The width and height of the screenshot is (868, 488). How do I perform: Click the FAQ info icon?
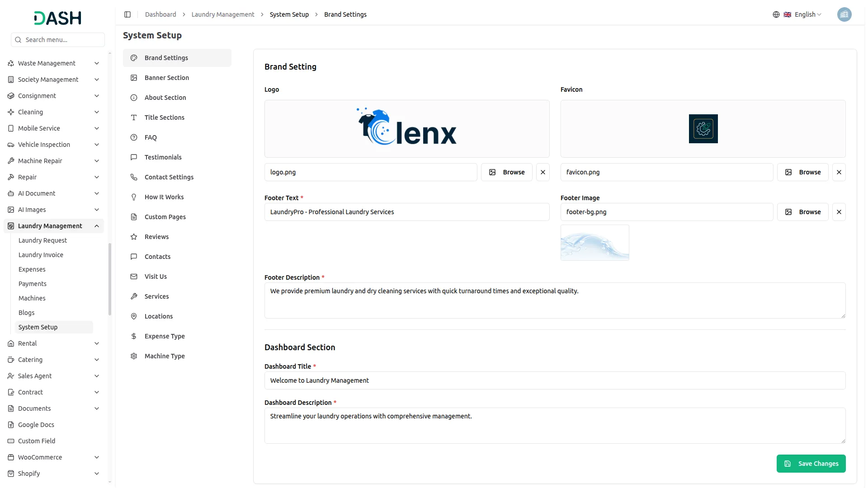click(x=133, y=137)
